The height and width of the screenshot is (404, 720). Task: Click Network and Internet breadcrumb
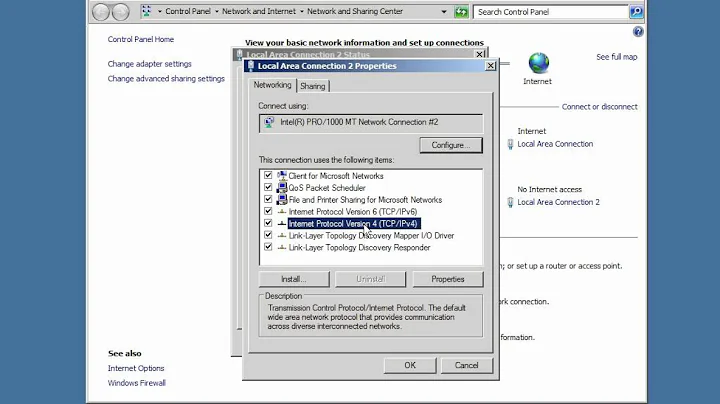tap(259, 11)
